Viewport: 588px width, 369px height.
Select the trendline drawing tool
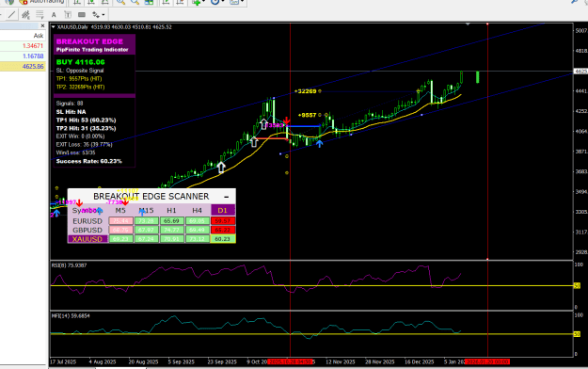12,15
